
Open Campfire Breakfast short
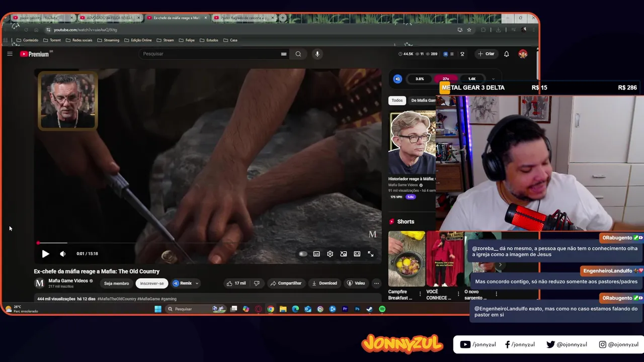pyautogui.click(x=407, y=258)
